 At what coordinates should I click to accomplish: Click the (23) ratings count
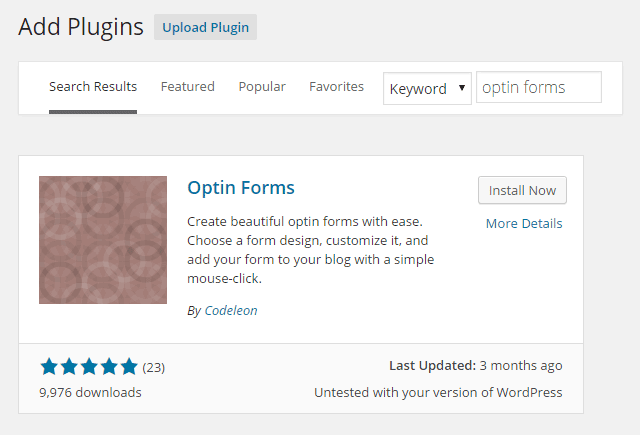(153, 368)
